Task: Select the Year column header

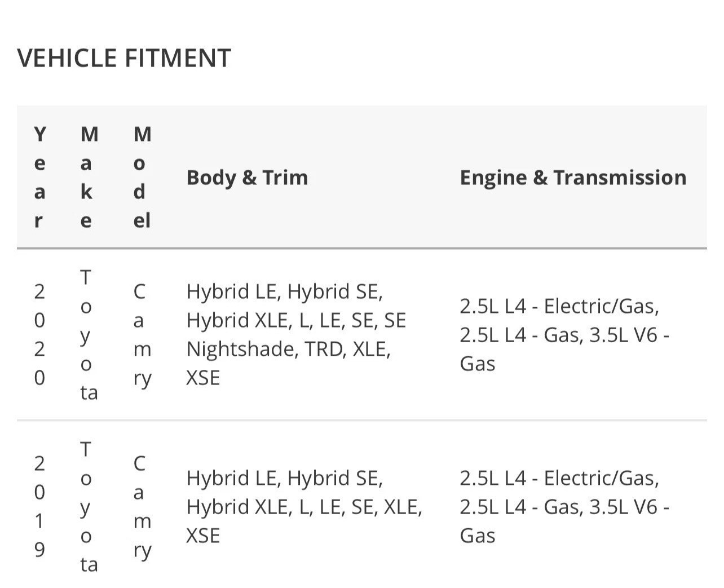Action: coord(39,177)
